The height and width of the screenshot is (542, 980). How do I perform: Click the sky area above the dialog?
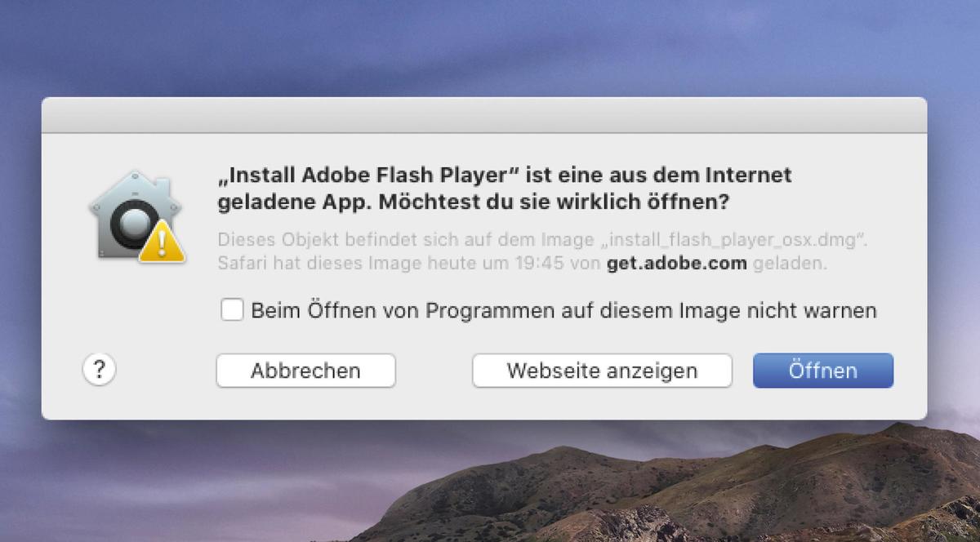(490, 49)
